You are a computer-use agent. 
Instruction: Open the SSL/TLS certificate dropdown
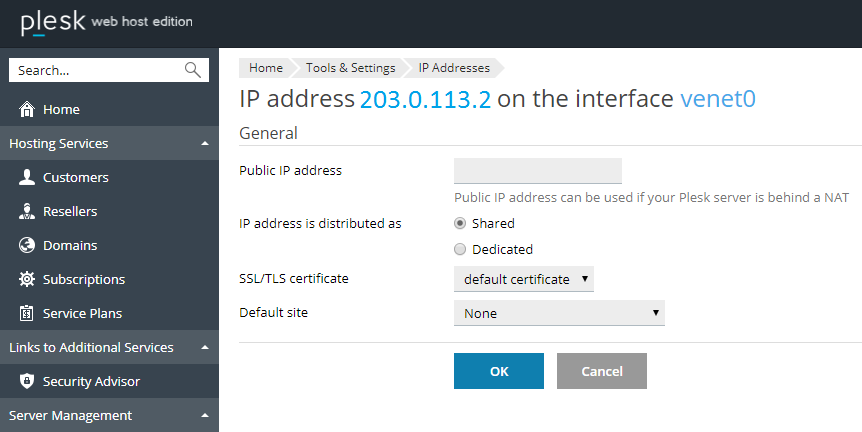point(523,279)
